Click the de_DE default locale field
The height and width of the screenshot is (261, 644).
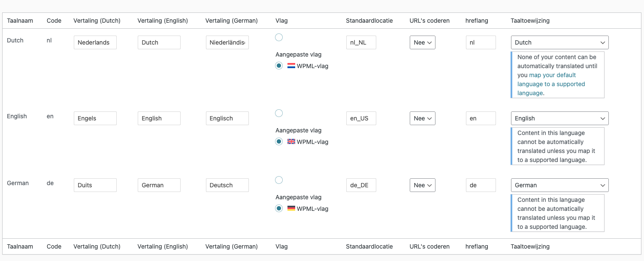(361, 185)
